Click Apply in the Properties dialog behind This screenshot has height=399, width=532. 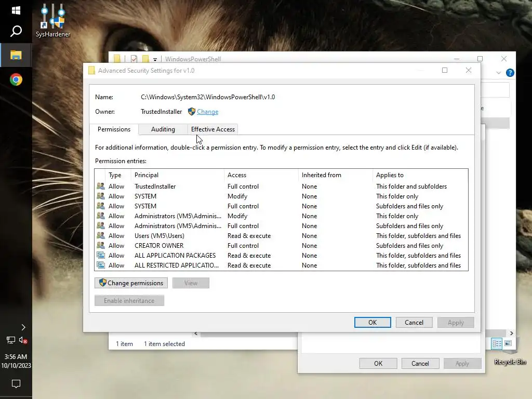(x=462, y=363)
